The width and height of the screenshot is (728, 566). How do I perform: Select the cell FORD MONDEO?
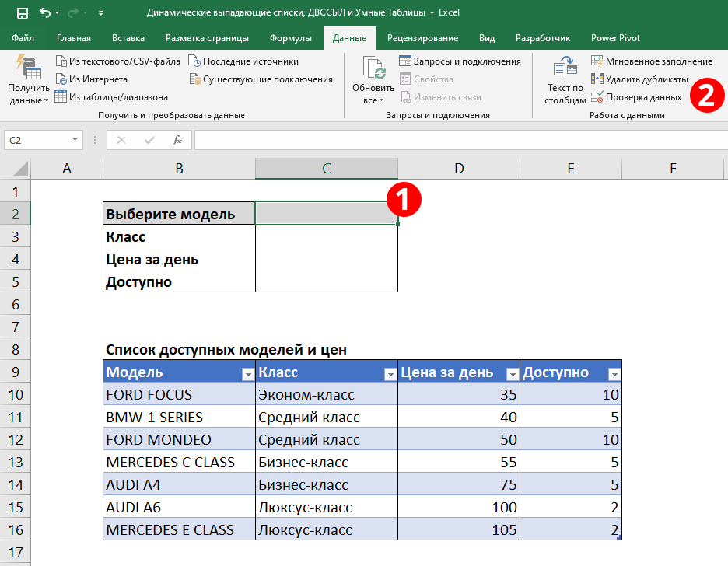[x=179, y=439]
